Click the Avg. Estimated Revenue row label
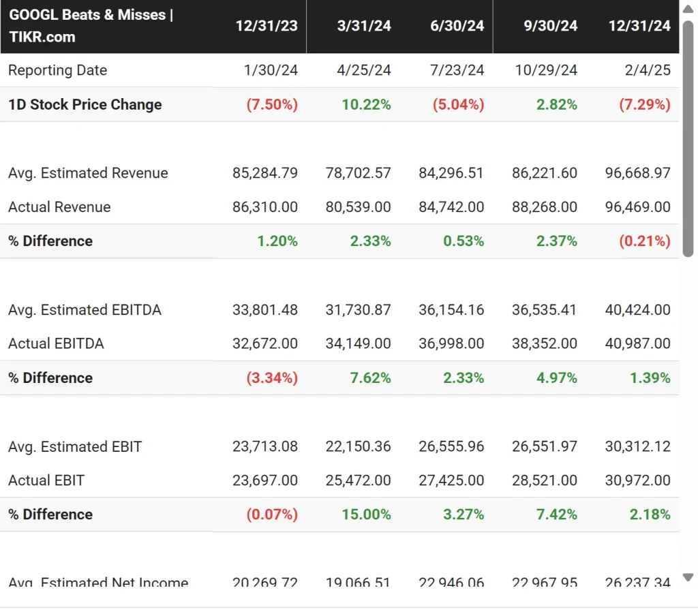This screenshot has height=616, width=698. (88, 173)
